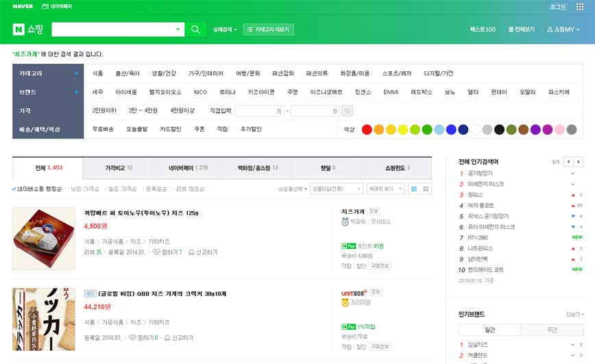
Task: Open 베스트100 link
Action: [483, 29]
